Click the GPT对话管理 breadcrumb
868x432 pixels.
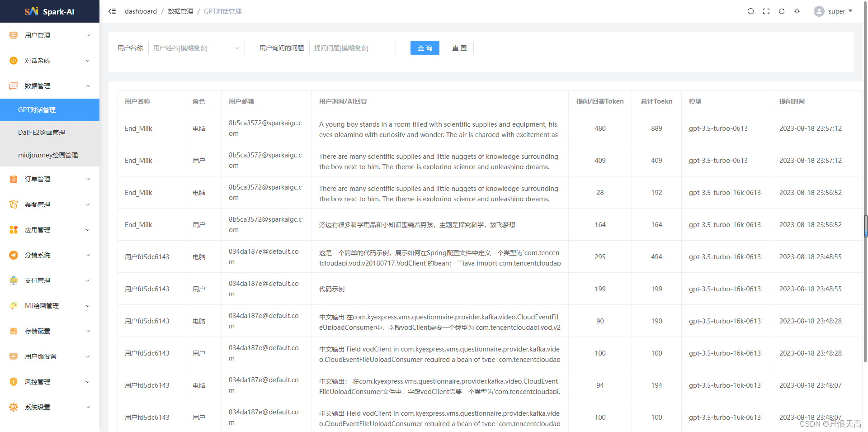pos(223,11)
